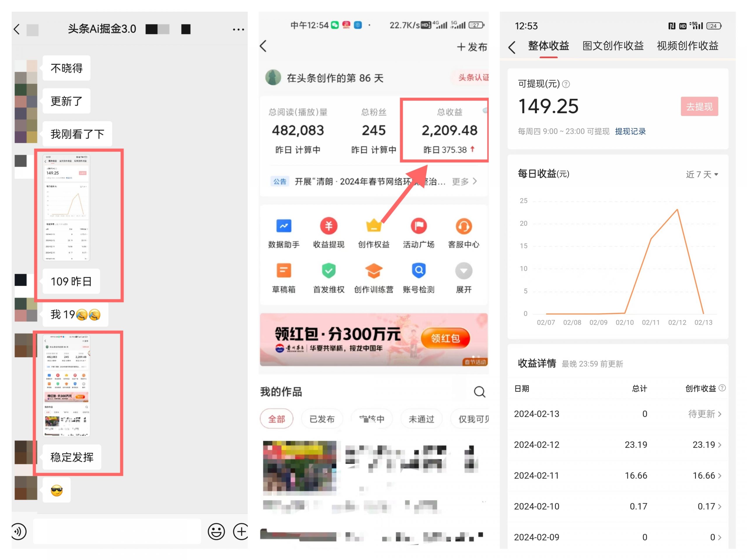Select the 未通过 works filter

(x=421, y=419)
